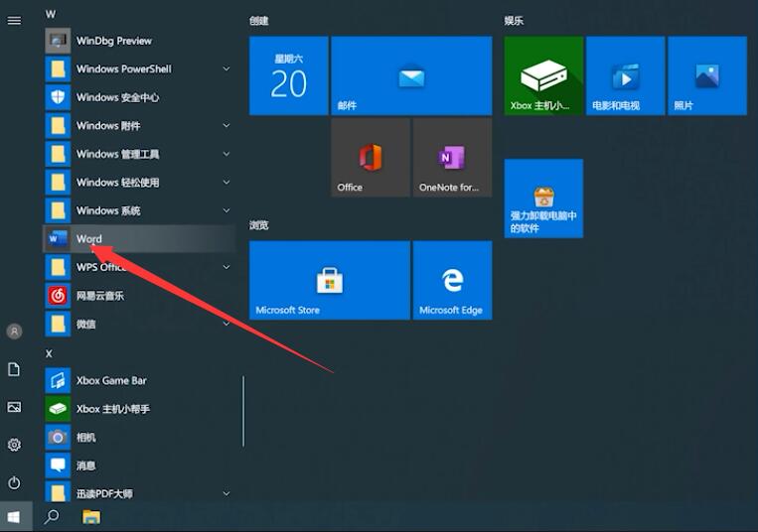Click the Windows Start button

point(14,517)
